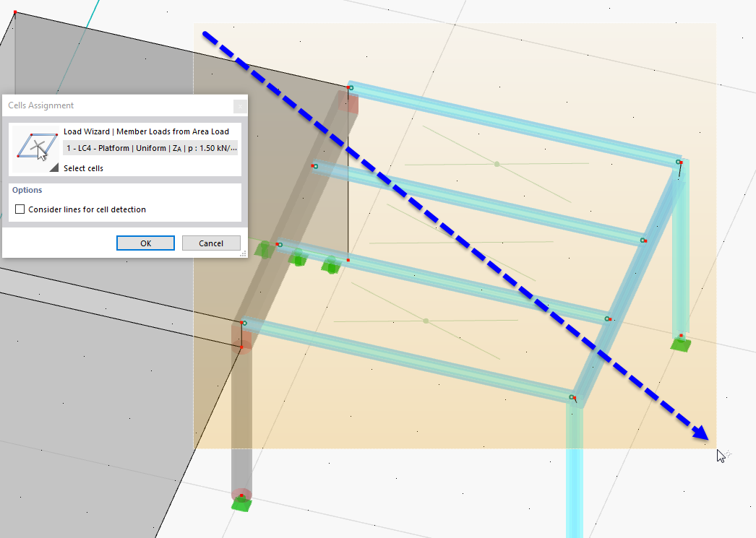Click the Cells Assignment dialog title bar
The height and width of the screenshot is (538, 756).
click(x=123, y=105)
